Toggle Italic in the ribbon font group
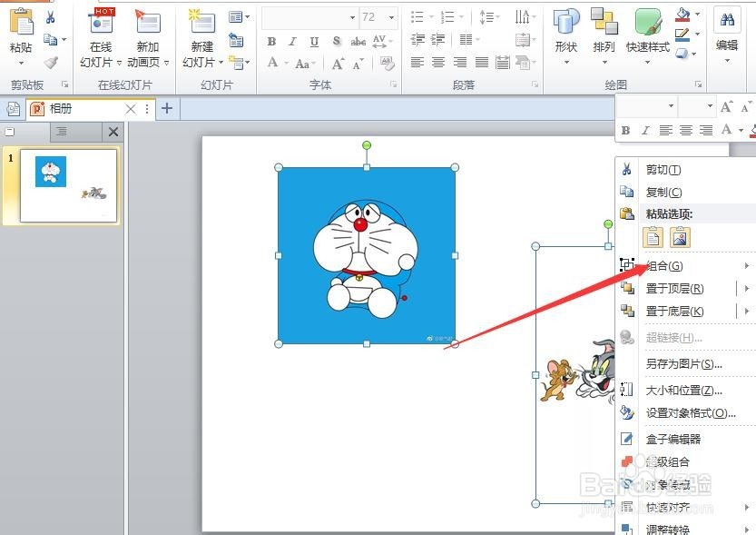756x535 pixels. tap(292, 42)
